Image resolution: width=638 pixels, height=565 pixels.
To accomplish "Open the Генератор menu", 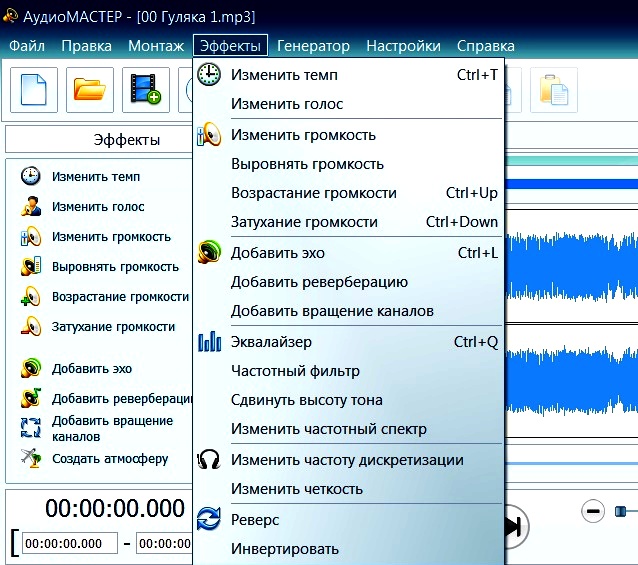I will click(x=313, y=46).
